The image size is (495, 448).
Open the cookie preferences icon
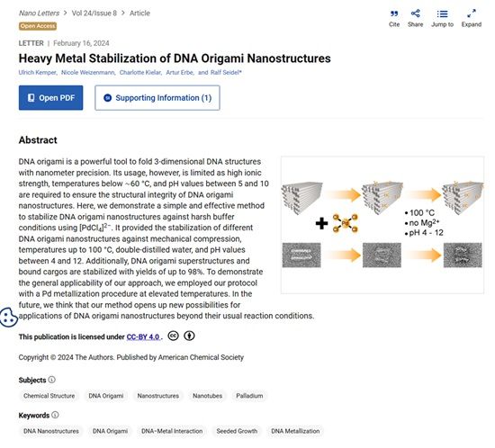pos(8,317)
